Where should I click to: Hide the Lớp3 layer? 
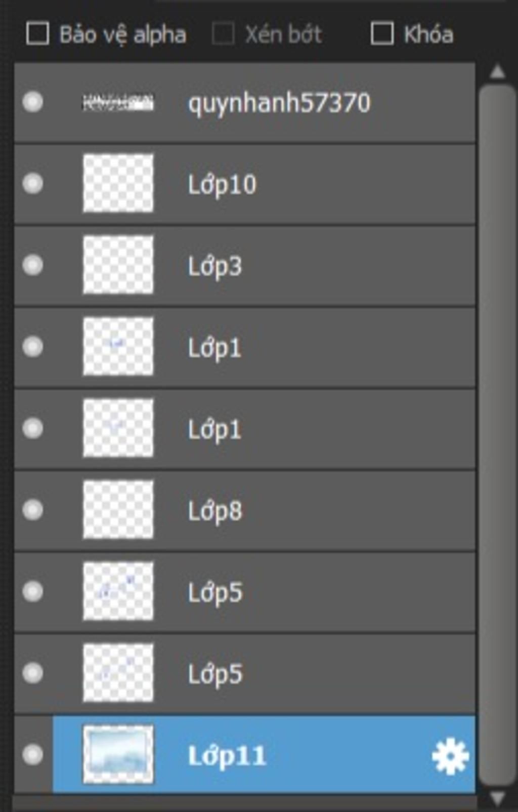33,265
